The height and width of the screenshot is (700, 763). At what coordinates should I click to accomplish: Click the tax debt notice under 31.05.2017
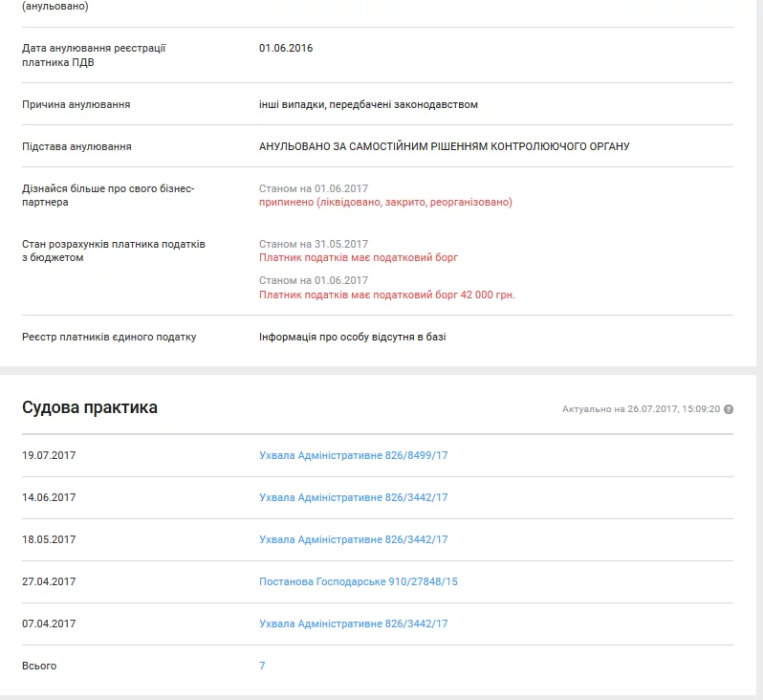point(359,258)
